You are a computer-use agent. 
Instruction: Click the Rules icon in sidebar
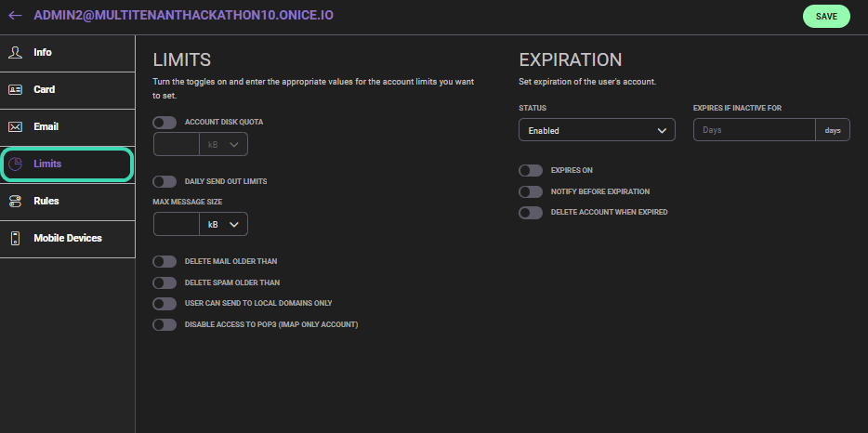pyautogui.click(x=15, y=202)
